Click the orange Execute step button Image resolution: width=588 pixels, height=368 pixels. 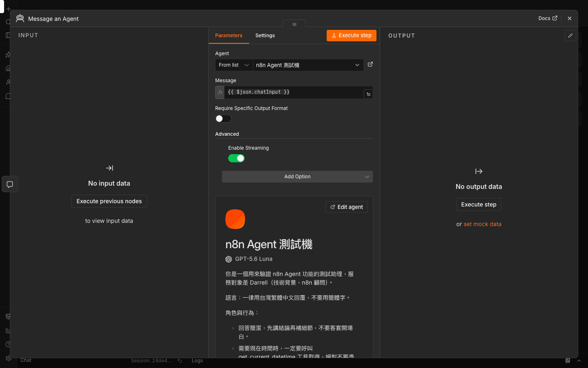point(352,36)
